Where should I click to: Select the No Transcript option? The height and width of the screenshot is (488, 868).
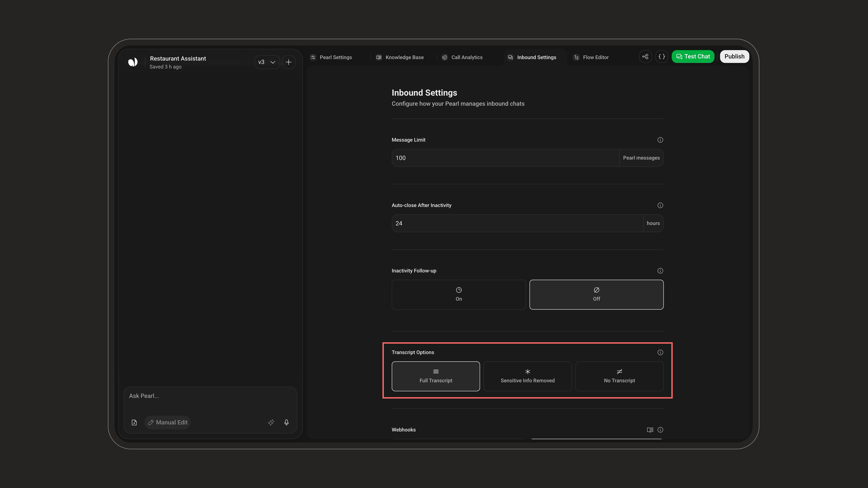tap(619, 376)
